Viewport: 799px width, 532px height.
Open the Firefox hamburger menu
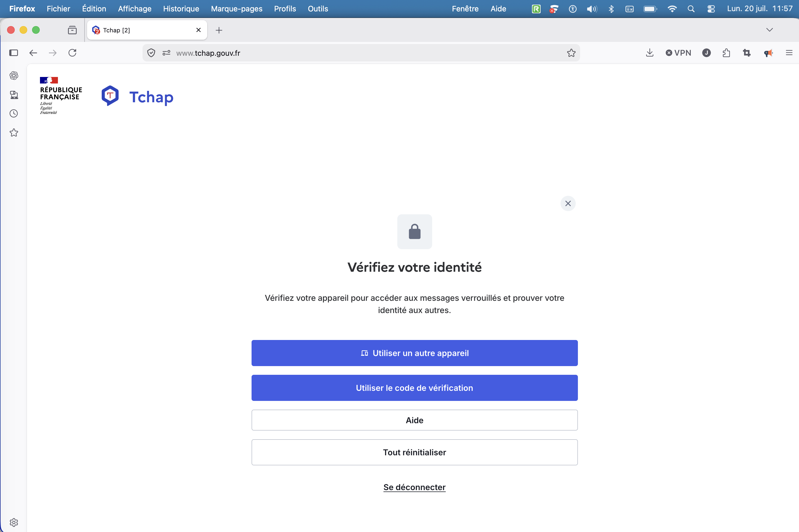[789, 53]
